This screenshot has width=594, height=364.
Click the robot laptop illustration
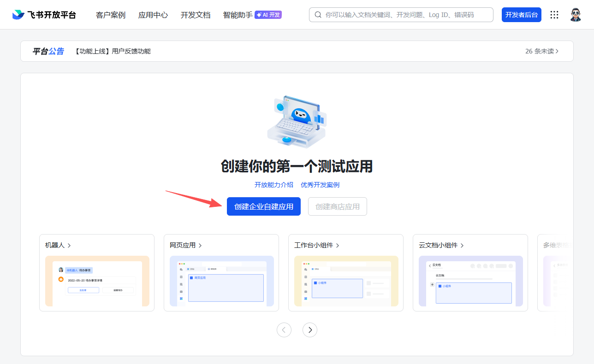(x=297, y=122)
